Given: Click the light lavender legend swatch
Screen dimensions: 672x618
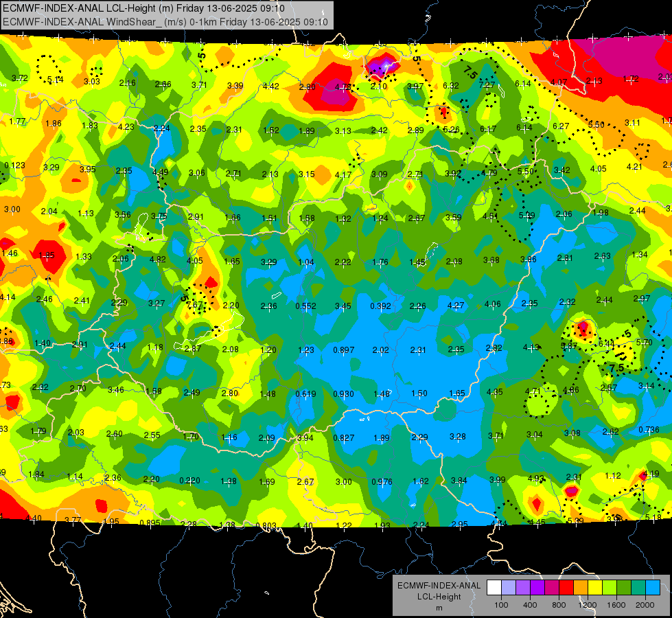Looking at the screenshot, I should [509, 588].
